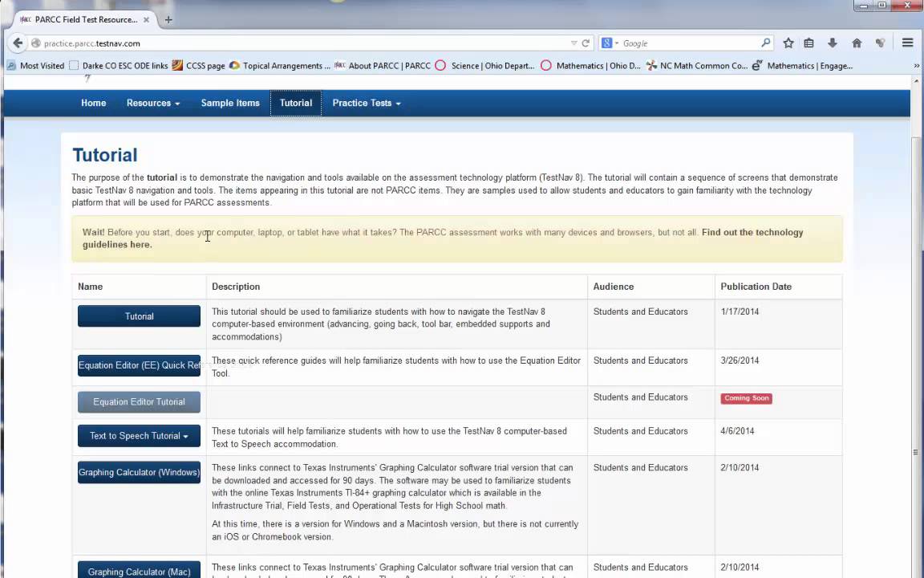This screenshot has width=924, height=578.
Task: Go to the browser home icon
Action: 857,43
